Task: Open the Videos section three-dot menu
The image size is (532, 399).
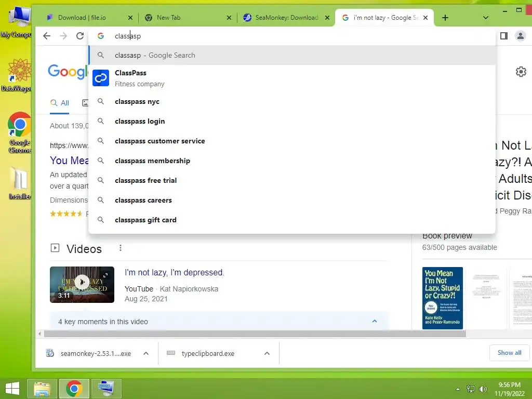Action: 121,248
